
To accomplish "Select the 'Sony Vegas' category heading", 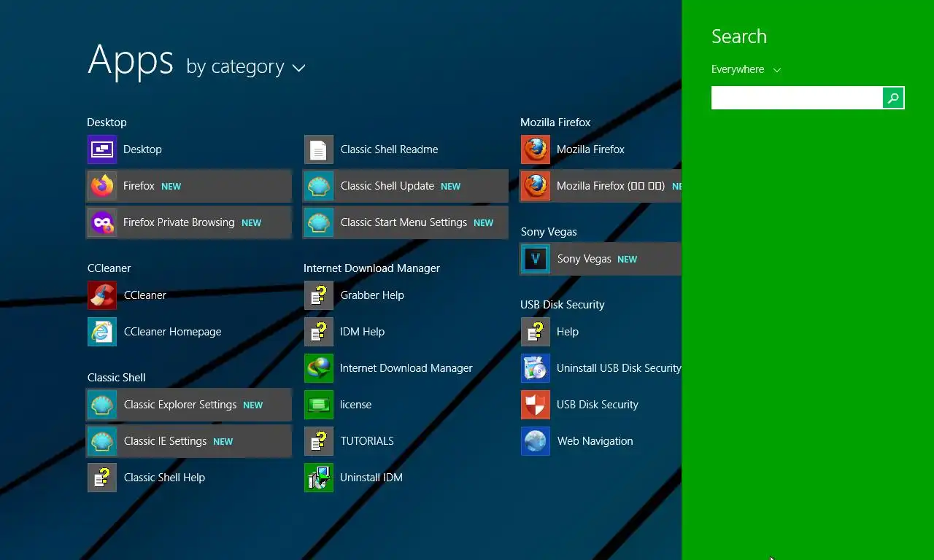I will click(x=549, y=232).
